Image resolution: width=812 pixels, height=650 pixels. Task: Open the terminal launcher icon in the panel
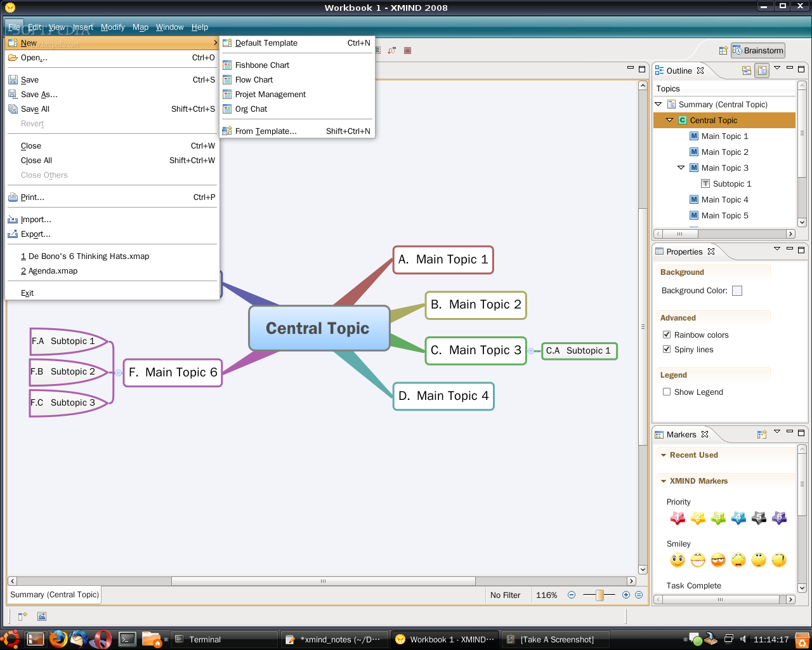[128, 639]
